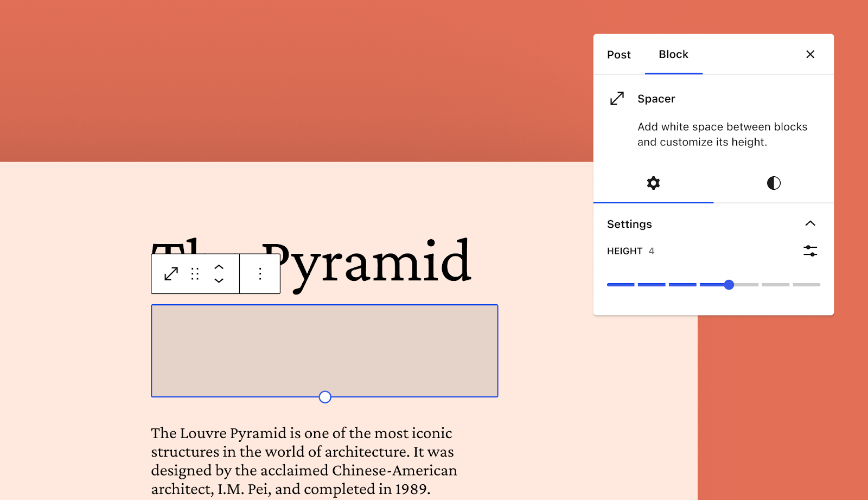The height and width of the screenshot is (500, 868).
Task: Click the Spacer block resize handle
Action: point(325,397)
